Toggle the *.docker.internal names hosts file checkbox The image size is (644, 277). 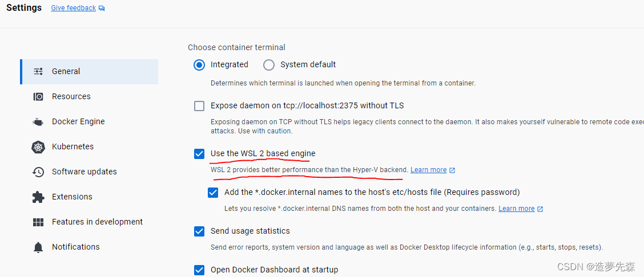coord(213,193)
